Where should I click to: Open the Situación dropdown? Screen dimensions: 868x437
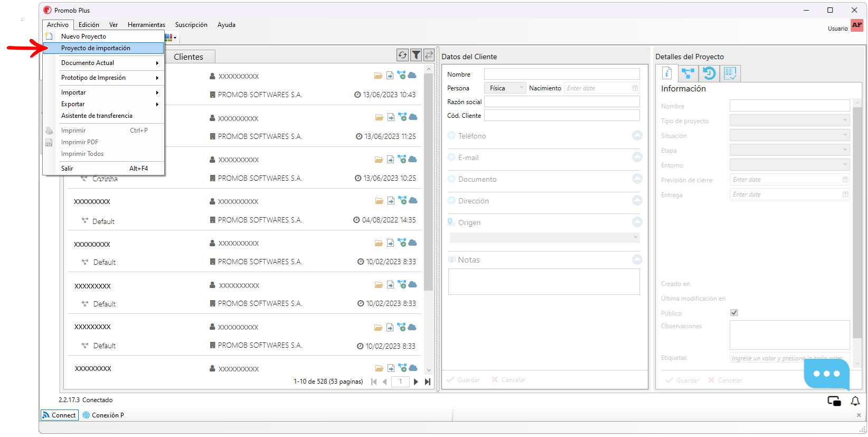(790, 135)
